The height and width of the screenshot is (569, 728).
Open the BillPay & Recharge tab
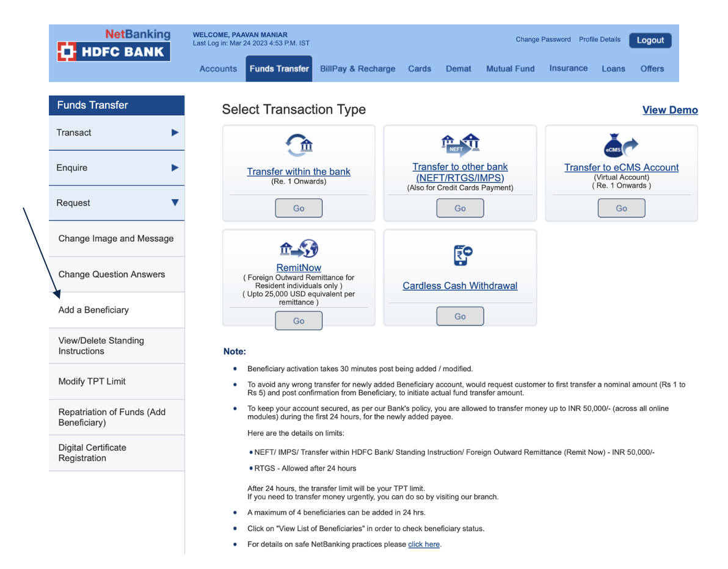pyautogui.click(x=357, y=69)
